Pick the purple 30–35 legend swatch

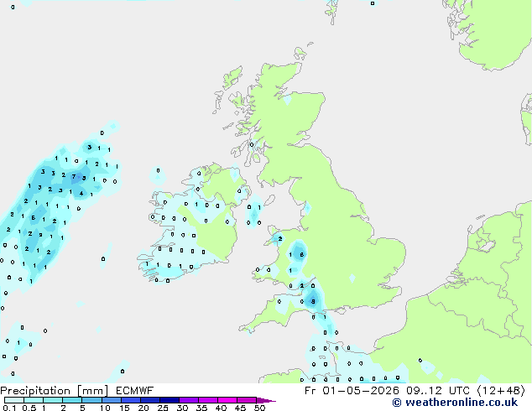(x=189, y=400)
